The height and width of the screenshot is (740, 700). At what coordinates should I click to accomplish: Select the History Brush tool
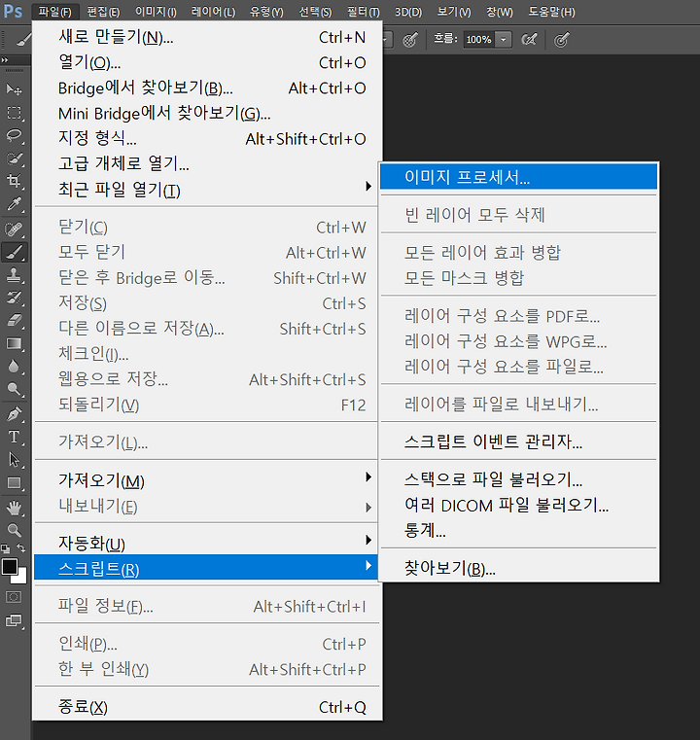(15, 298)
